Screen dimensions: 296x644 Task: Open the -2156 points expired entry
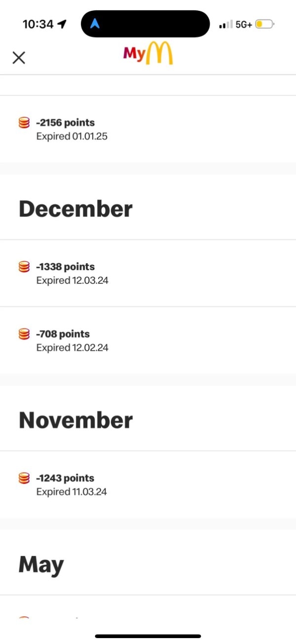coord(148,129)
